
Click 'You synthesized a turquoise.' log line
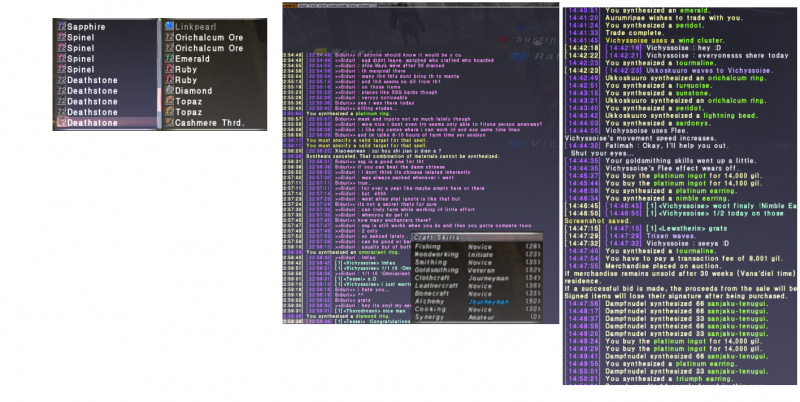pos(658,86)
